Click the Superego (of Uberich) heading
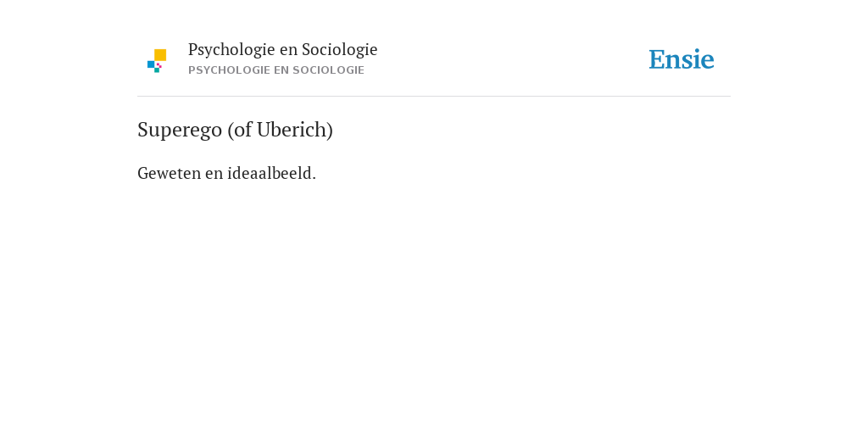This screenshot has height=434, width=868. pyautogui.click(x=236, y=131)
